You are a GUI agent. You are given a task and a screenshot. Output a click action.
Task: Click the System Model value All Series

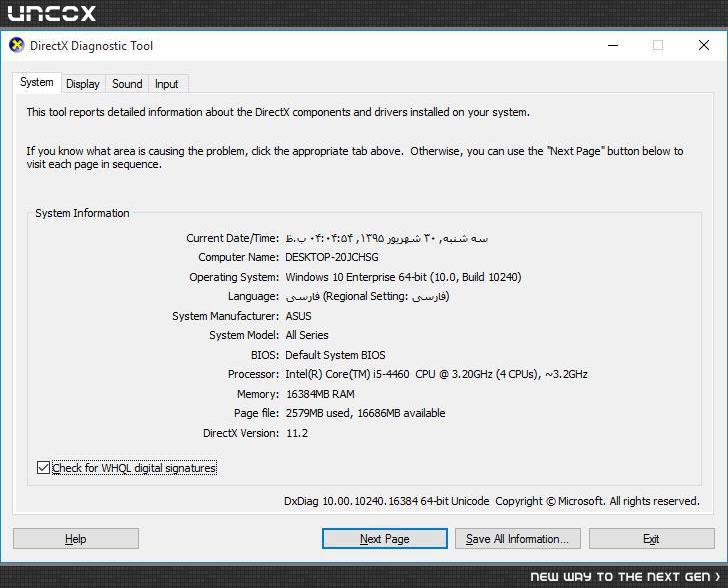[x=307, y=335]
